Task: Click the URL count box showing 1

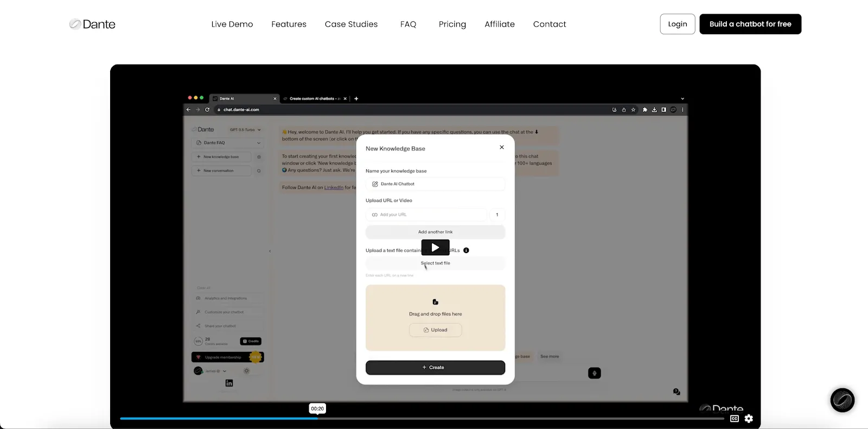Action: pos(497,214)
